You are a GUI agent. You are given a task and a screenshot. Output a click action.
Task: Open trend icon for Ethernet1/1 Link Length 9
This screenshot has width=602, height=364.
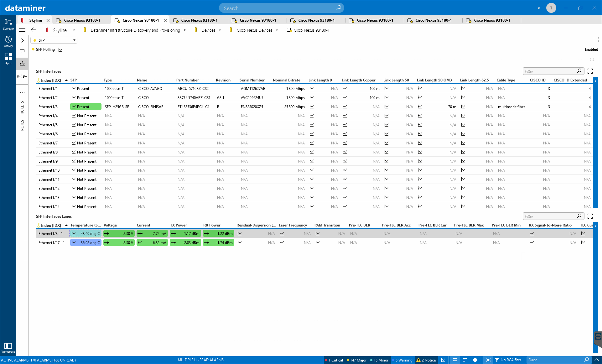pos(312,89)
